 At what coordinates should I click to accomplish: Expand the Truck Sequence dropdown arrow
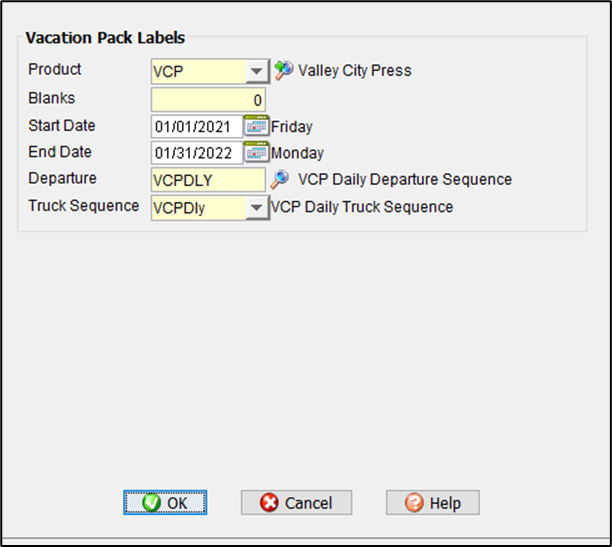click(x=256, y=208)
